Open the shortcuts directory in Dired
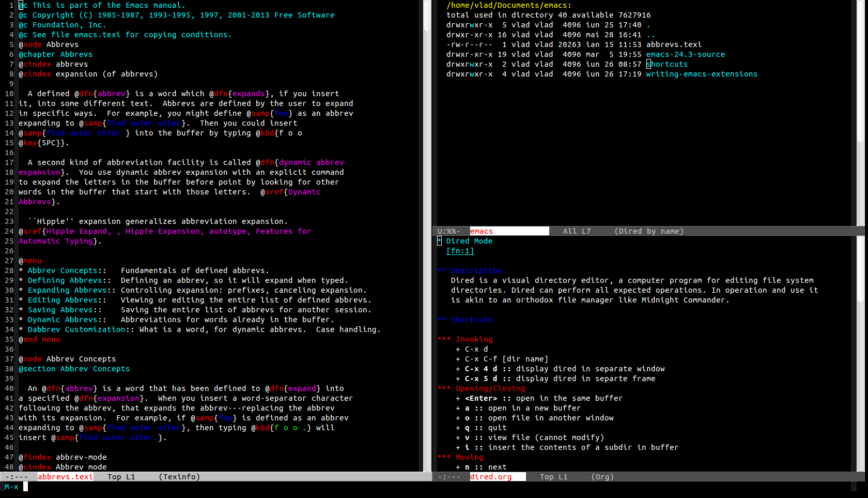This screenshot has height=498, width=868. (x=667, y=64)
